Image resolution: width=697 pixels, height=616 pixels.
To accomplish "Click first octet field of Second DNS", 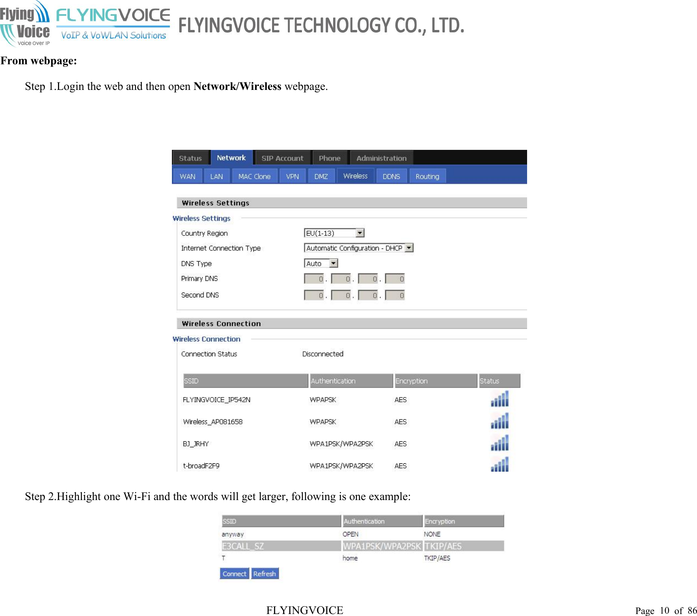I will coord(314,295).
